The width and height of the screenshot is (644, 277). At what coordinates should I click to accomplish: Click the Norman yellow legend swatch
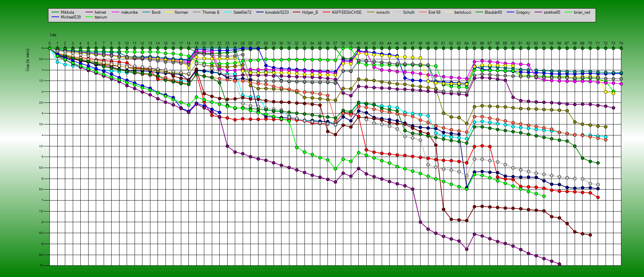coord(169,12)
